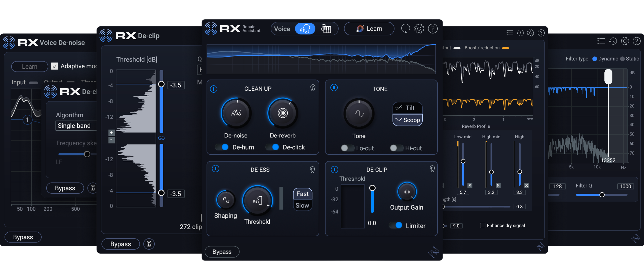Image resolution: width=644 pixels, height=280 pixels.
Task: Click the histogram zoom in plus button
Action: [112, 133]
